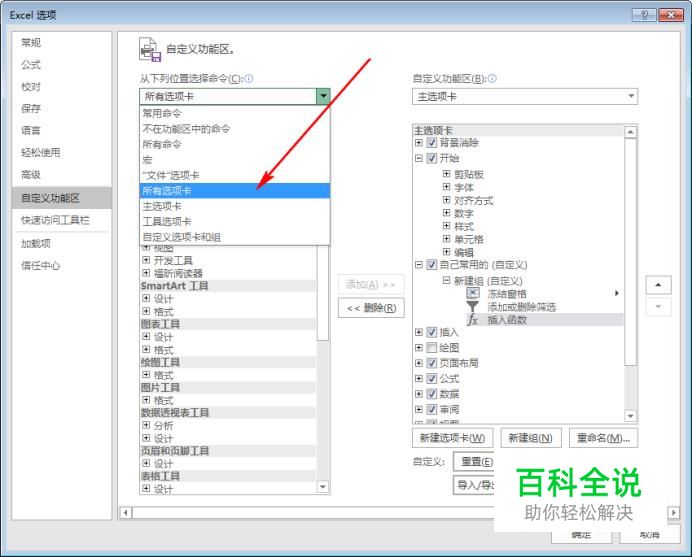Screen dimensions: 692x557
Task: Select the 插入函数 fx icon
Action: (x=473, y=319)
